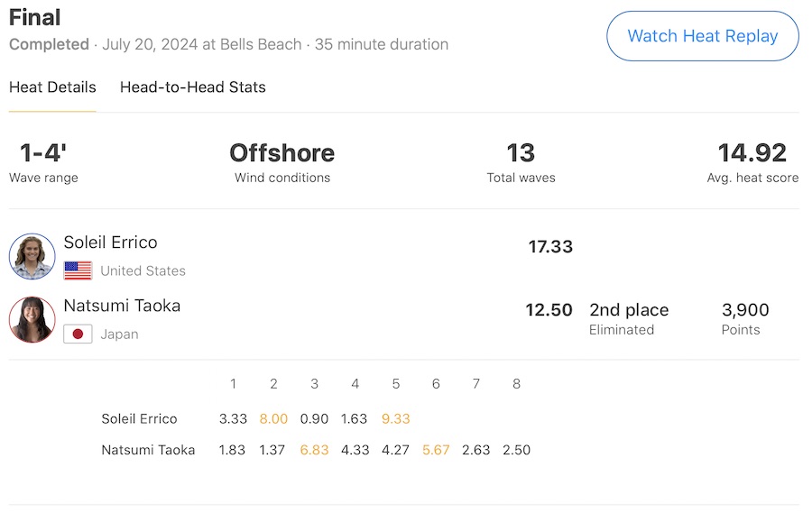Click Soleil Errico's 17.33 heat total
The width and height of the screenshot is (812, 513).
(549, 246)
